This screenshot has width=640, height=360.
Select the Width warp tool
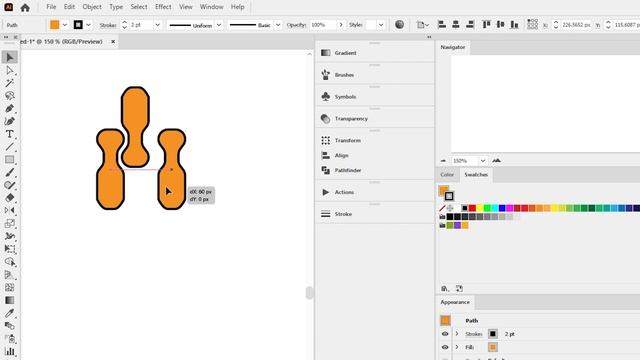coord(10,236)
